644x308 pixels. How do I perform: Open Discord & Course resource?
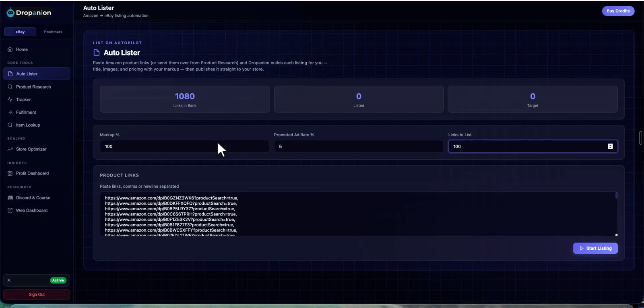coord(37,198)
